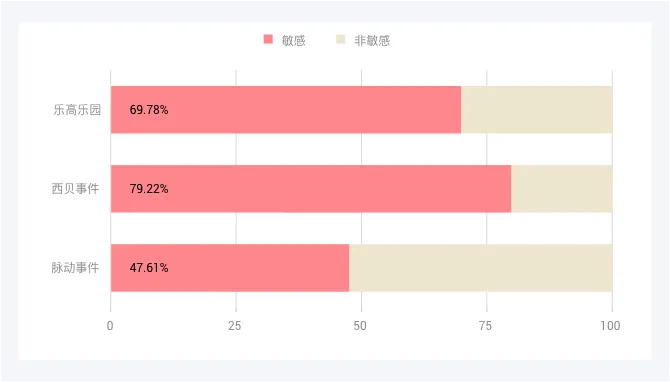This screenshot has width=670, height=382.
Task: Click the 69.78% data label
Action: [x=149, y=110]
